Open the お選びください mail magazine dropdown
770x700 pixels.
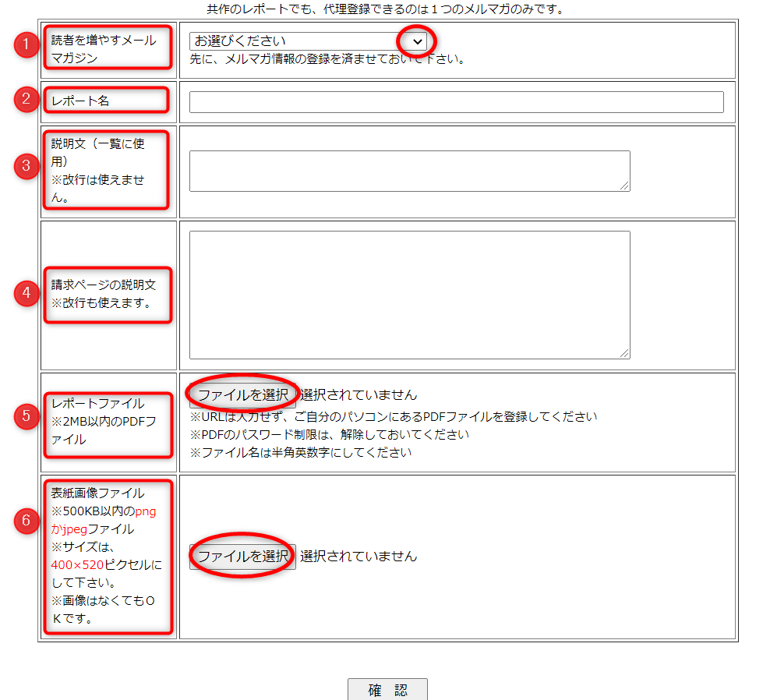coord(309,41)
